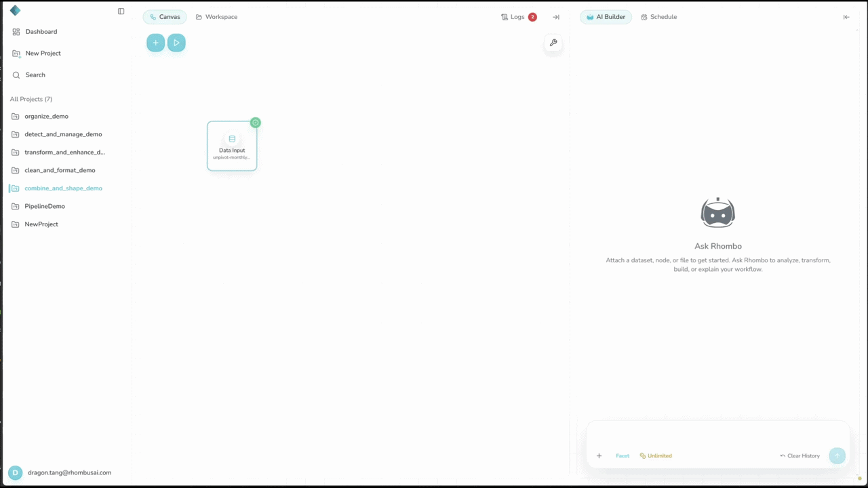Open the organize_demo project

(x=46, y=117)
